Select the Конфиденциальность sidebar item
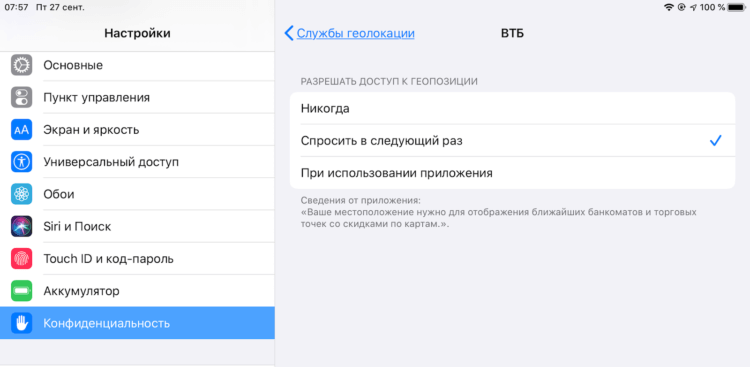750x367 pixels. (x=137, y=323)
